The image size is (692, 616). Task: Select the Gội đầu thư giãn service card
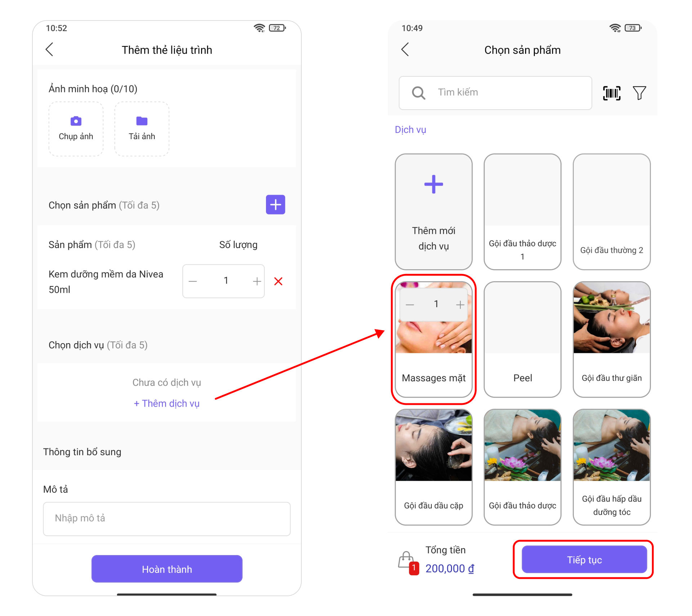click(x=612, y=339)
